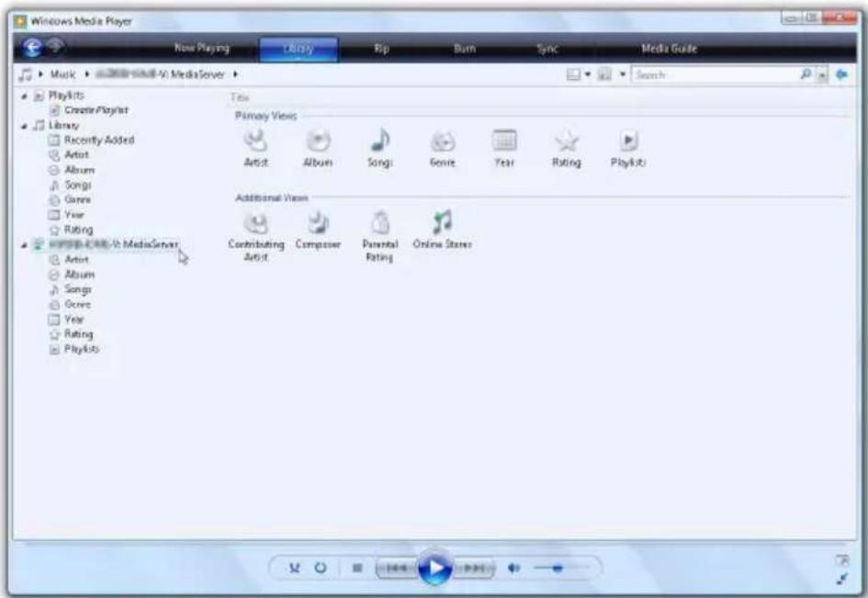Open the Rating star icon under Primary Views

567,141
